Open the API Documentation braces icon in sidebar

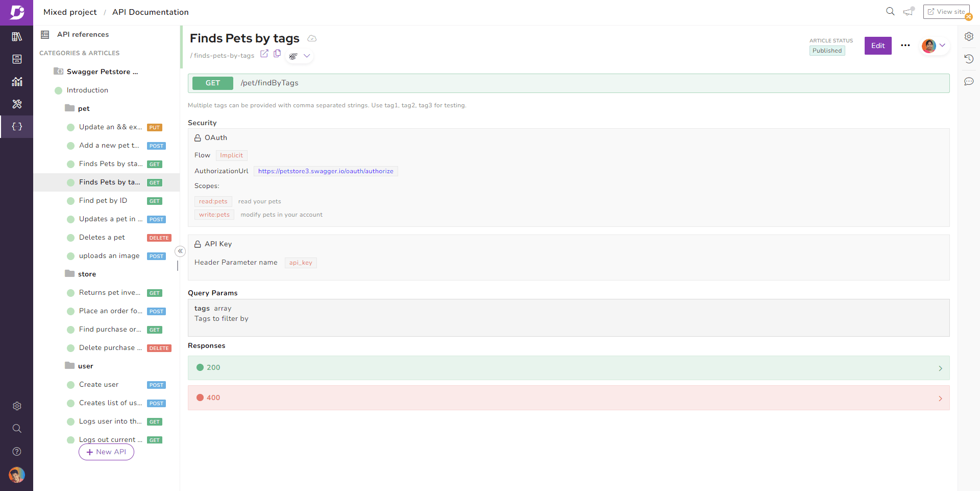[x=17, y=127]
